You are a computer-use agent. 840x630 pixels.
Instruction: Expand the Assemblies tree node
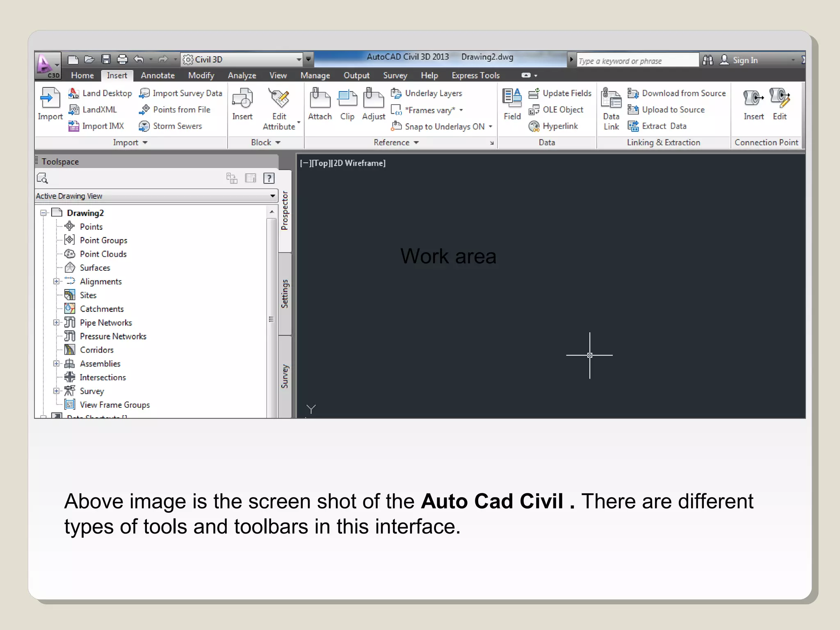pos(56,363)
